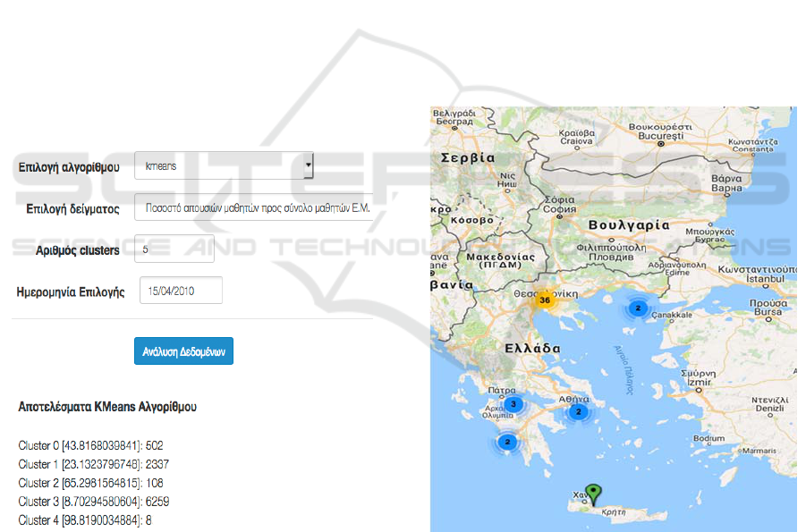
Task: Click the orange cluster marker showing 36
Action: click(x=544, y=300)
